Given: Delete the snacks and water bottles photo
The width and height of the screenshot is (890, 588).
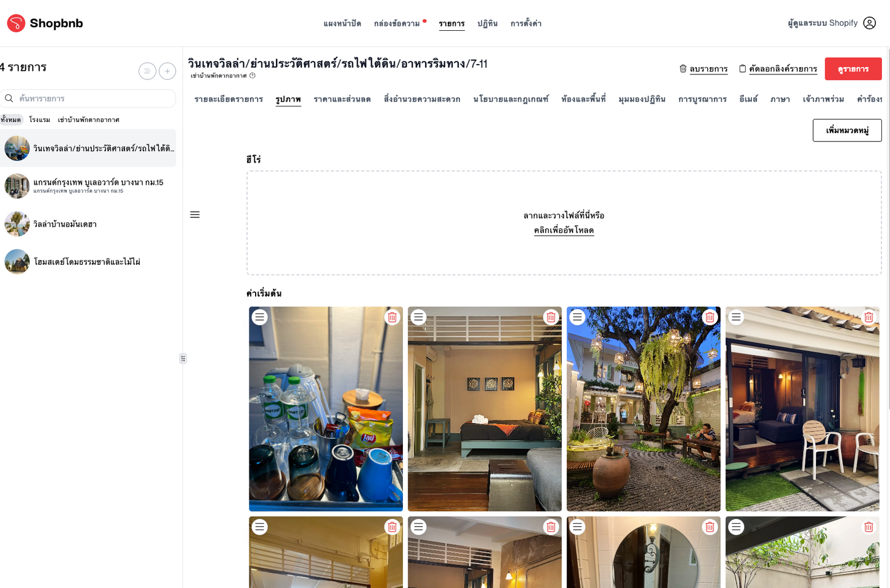Looking at the screenshot, I should tap(392, 318).
